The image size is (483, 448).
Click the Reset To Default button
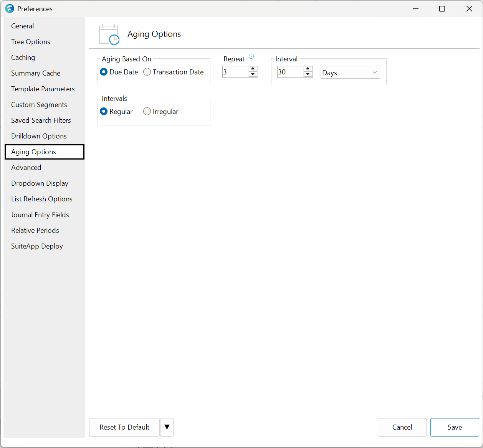coord(124,427)
